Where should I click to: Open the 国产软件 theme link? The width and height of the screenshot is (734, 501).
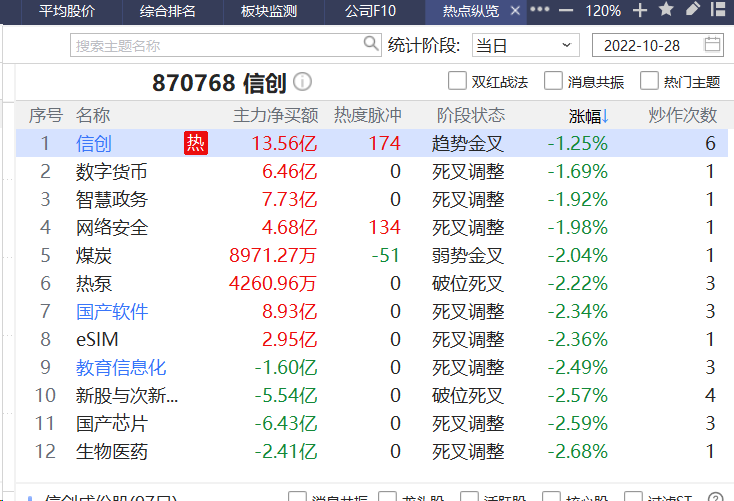coord(112,311)
